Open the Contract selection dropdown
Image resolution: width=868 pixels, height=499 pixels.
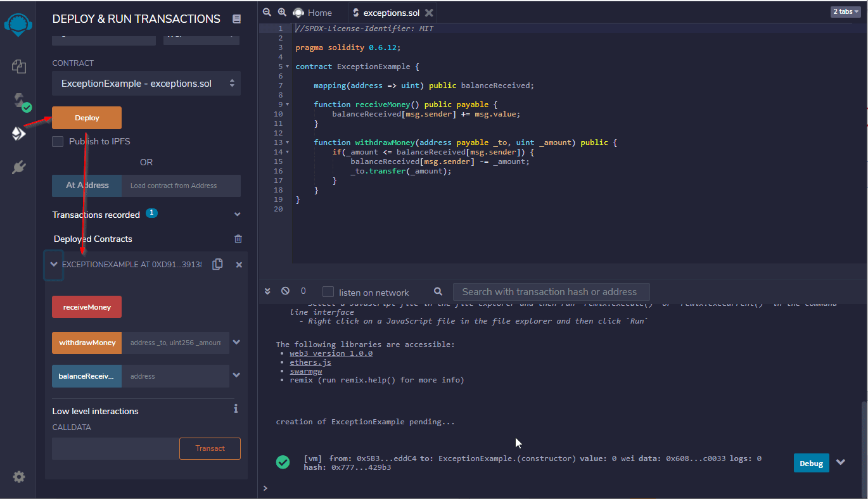click(x=146, y=84)
